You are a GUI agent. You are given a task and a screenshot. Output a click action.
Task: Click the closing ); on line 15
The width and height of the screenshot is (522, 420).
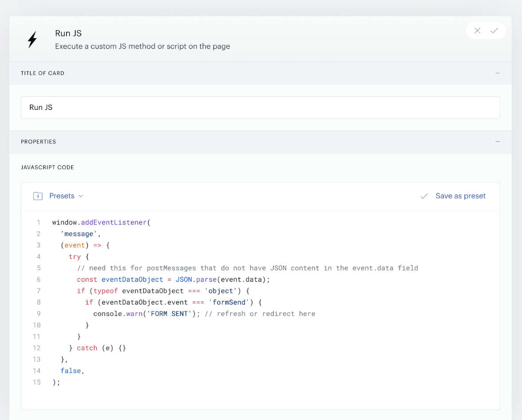click(x=56, y=382)
